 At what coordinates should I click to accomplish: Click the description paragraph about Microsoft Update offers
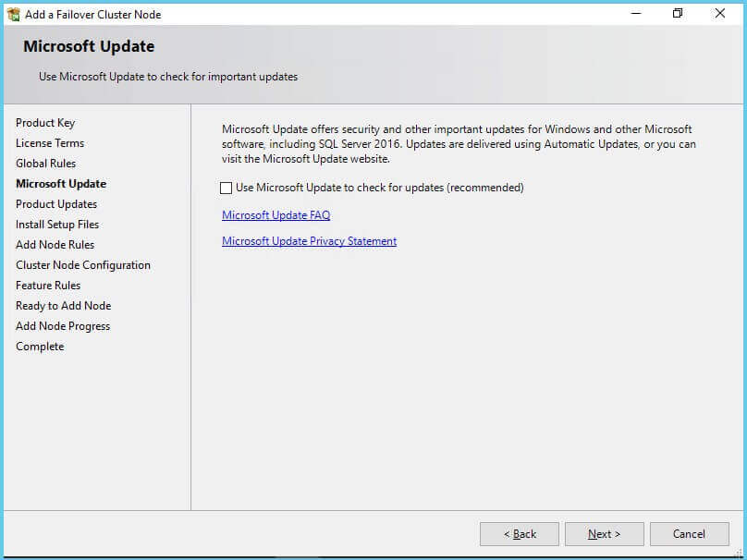pyautogui.click(x=459, y=144)
